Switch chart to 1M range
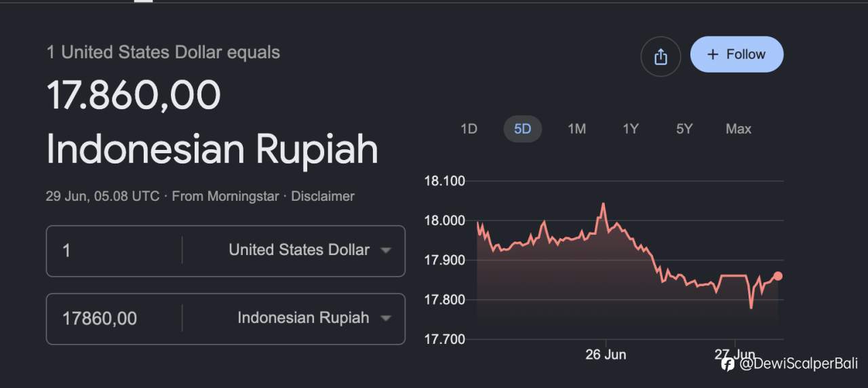Image resolution: width=868 pixels, height=388 pixels. tap(576, 129)
